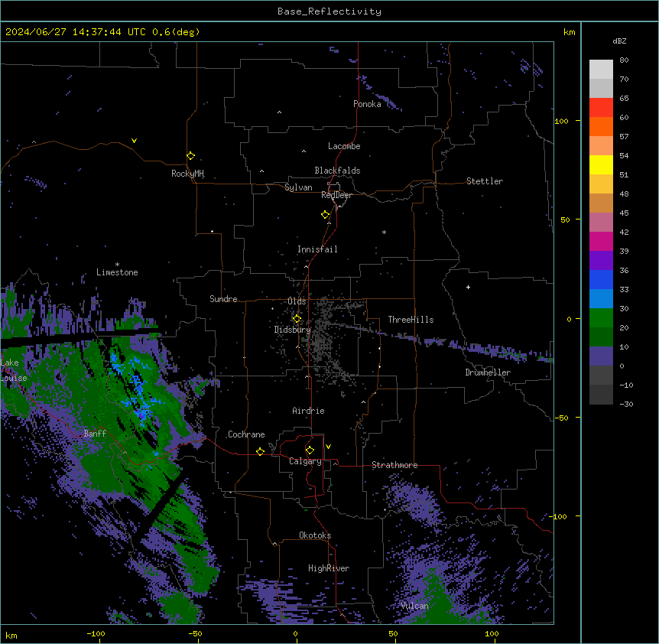Click the Ponoka label

[x=367, y=104]
